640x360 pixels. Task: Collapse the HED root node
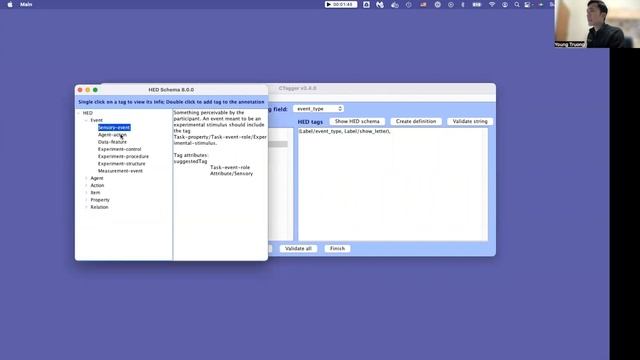point(79,113)
